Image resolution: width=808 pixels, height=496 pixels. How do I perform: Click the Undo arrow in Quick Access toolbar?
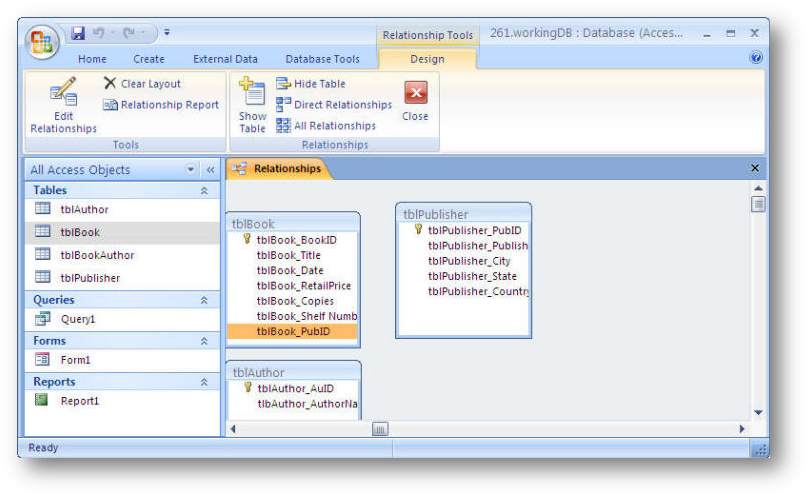[98, 33]
